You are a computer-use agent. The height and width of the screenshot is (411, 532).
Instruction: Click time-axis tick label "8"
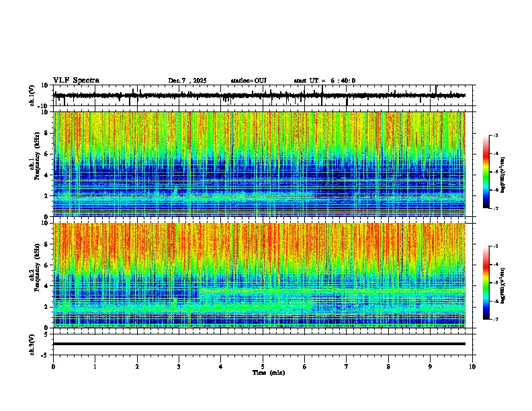point(388,367)
